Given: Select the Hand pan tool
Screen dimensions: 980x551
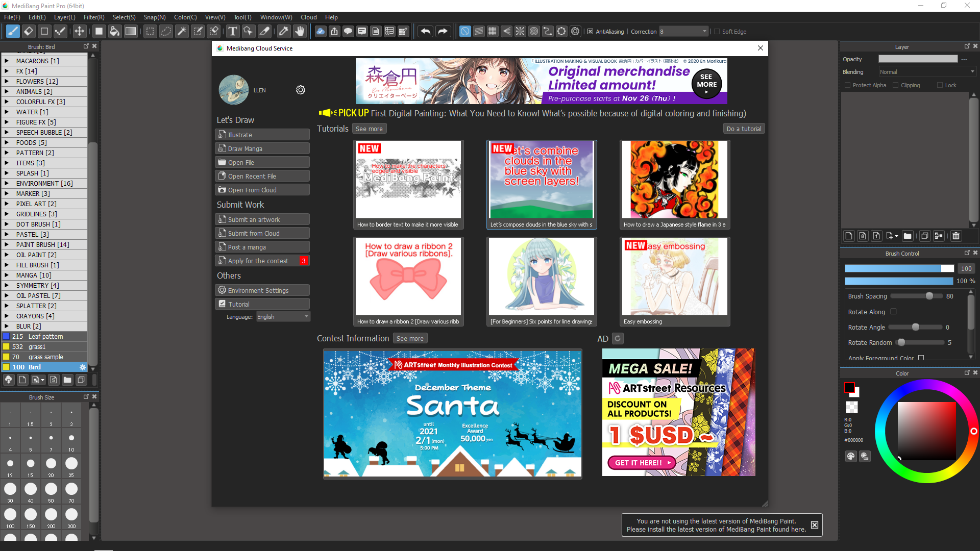Looking at the screenshot, I should (300, 32).
